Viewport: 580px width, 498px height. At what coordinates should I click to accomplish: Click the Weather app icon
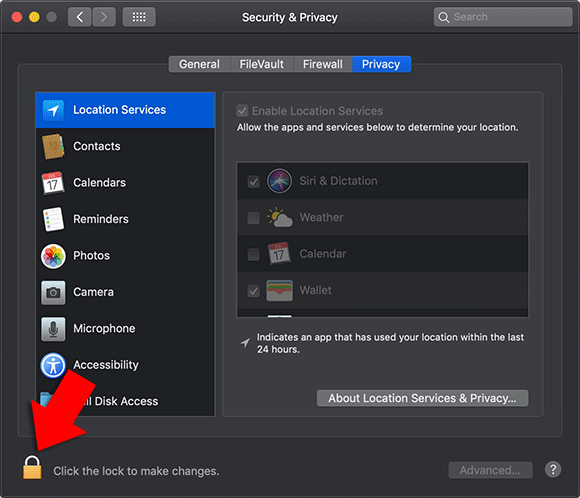[279, 217]
